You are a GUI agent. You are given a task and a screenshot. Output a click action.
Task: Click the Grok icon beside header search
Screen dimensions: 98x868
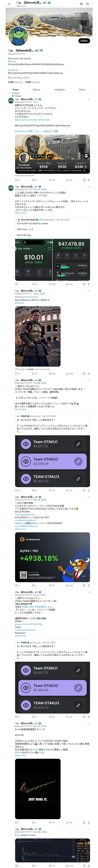[81, 4]
